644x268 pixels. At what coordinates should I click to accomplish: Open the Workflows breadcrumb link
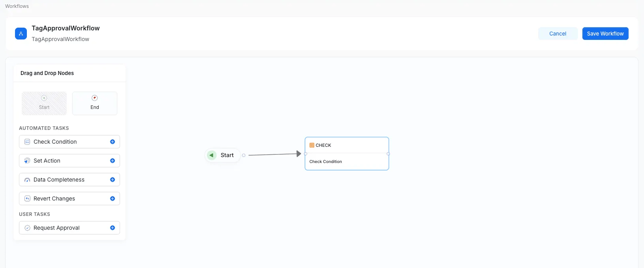[17, 6]
